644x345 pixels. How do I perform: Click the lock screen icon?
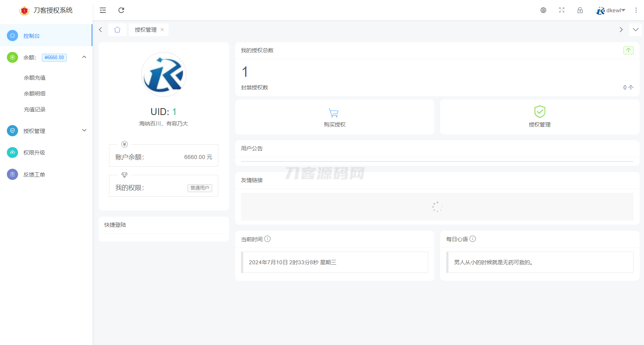(580, 10)
